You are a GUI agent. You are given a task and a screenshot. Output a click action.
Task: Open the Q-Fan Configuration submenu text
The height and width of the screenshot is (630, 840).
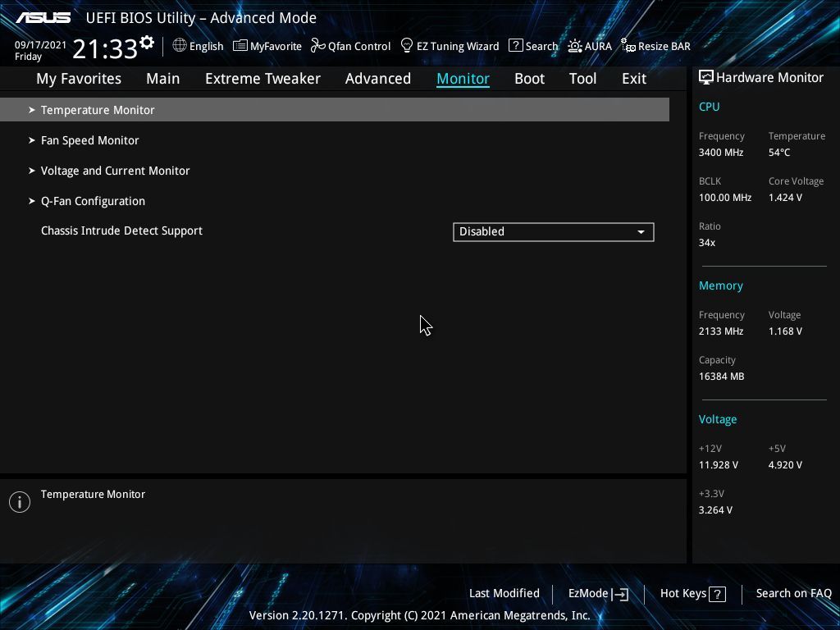coord(93,202)
